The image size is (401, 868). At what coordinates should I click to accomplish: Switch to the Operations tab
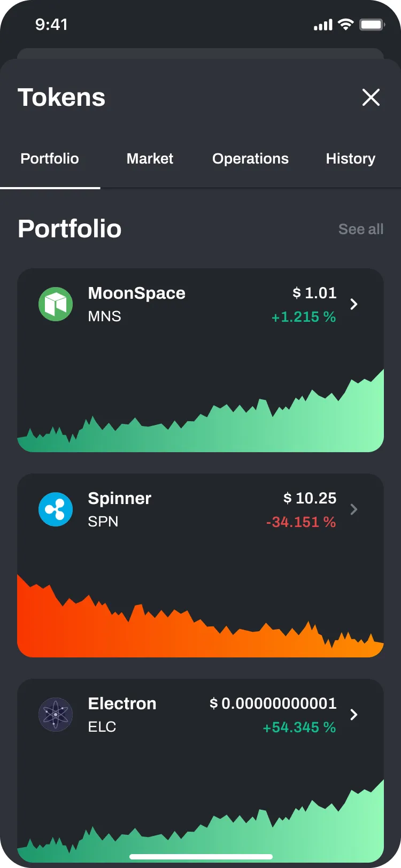click(x=250, y=159)
